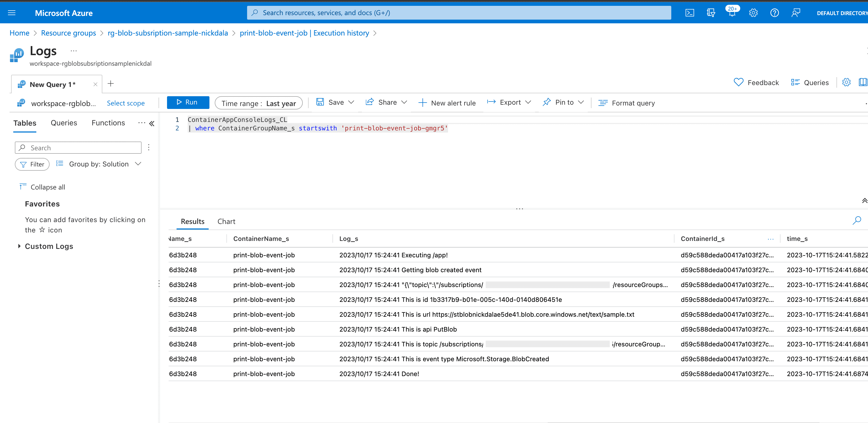Click the Export arrow icon
Screen dimensions: 868x423
(x=491, y=102)
